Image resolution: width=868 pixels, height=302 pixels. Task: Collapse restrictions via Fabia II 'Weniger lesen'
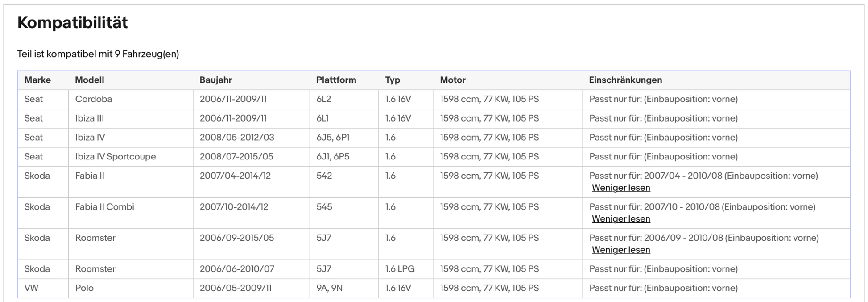(620, 188)
